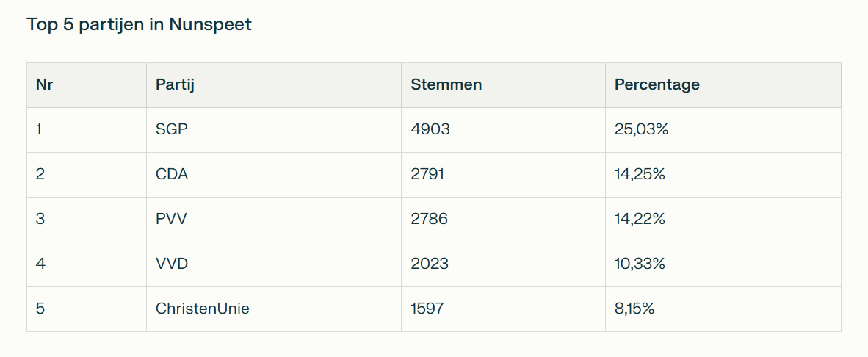868x357 pixels.
Task: Select the 10,33% percentage cell
Action: pos(640,264)
